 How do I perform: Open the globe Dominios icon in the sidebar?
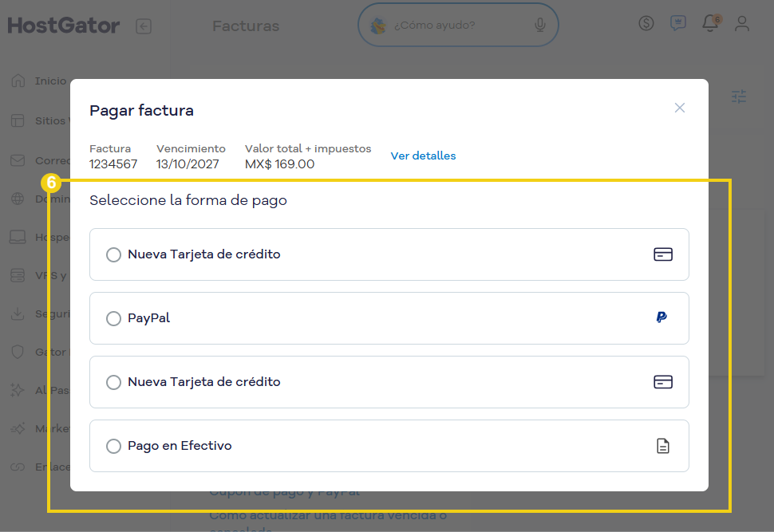(x=18, y=199)
